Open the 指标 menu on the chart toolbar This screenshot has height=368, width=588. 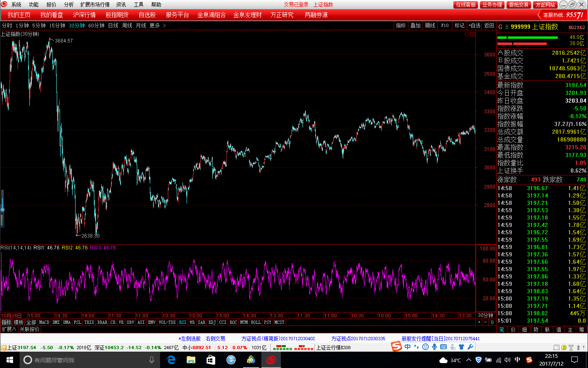(401, 25)
